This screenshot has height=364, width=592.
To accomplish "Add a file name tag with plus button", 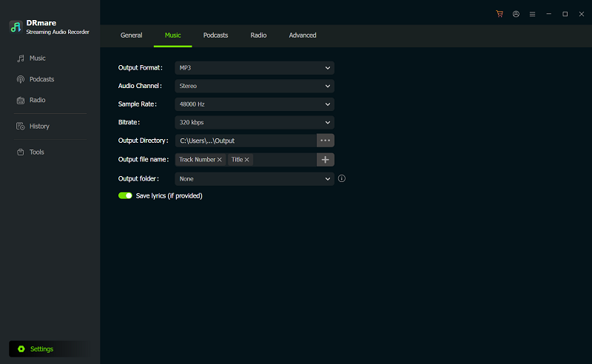I will click(x=325, y=160).
